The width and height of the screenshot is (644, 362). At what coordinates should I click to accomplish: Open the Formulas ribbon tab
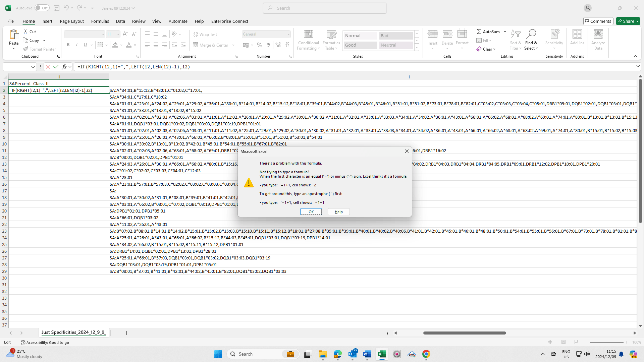click(100, 21)
